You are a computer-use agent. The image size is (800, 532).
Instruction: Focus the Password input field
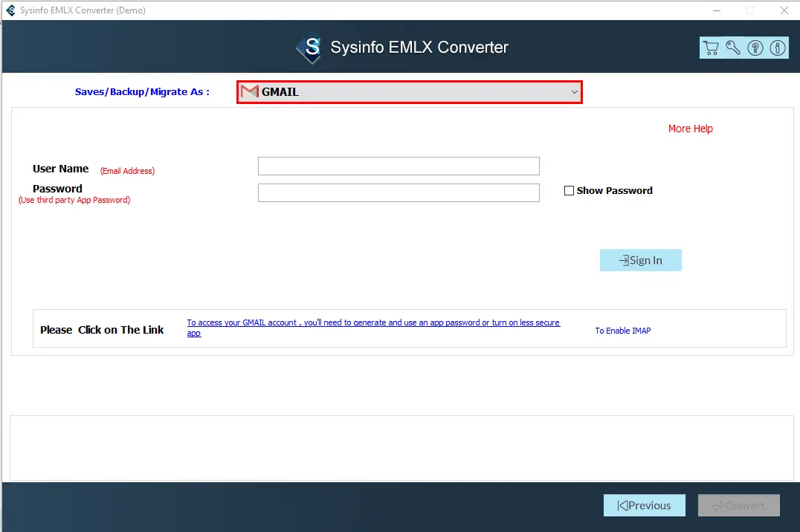click(399, 192)
